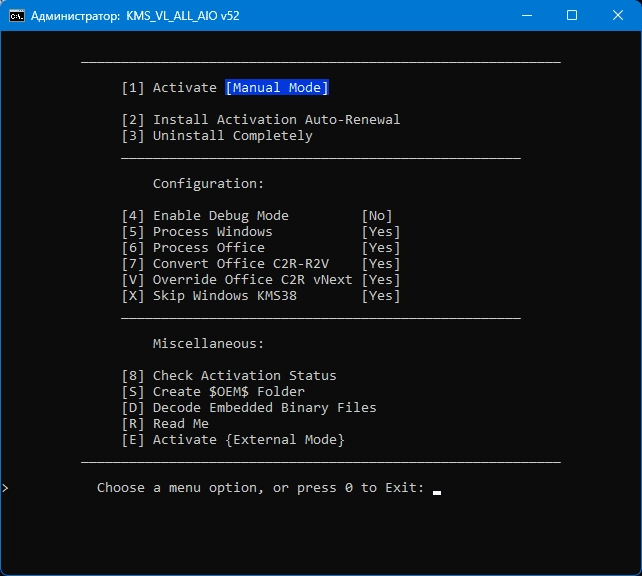Click '[X] Skip Windows KMS38' option

click(209, 295)
